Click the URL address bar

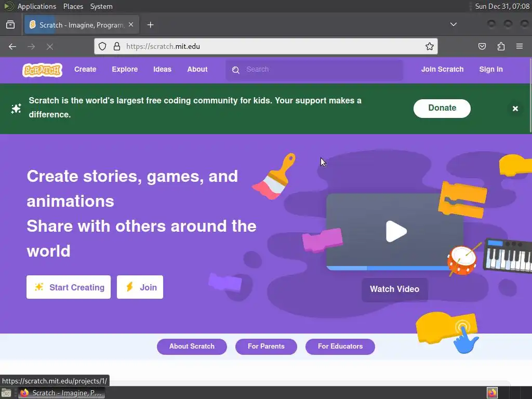click(266, 46)
